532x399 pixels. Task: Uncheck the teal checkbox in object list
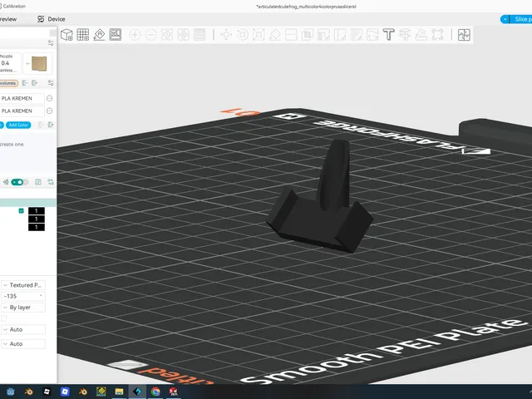21,210
